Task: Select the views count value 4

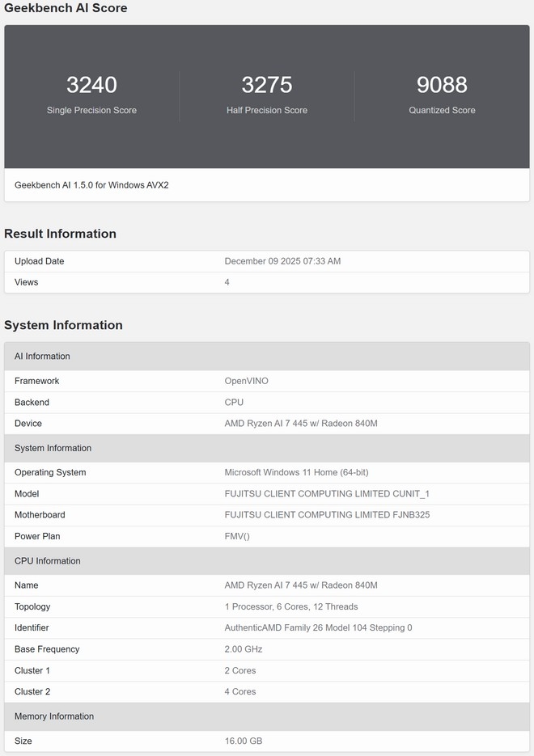Action: (x=227, y=282)
